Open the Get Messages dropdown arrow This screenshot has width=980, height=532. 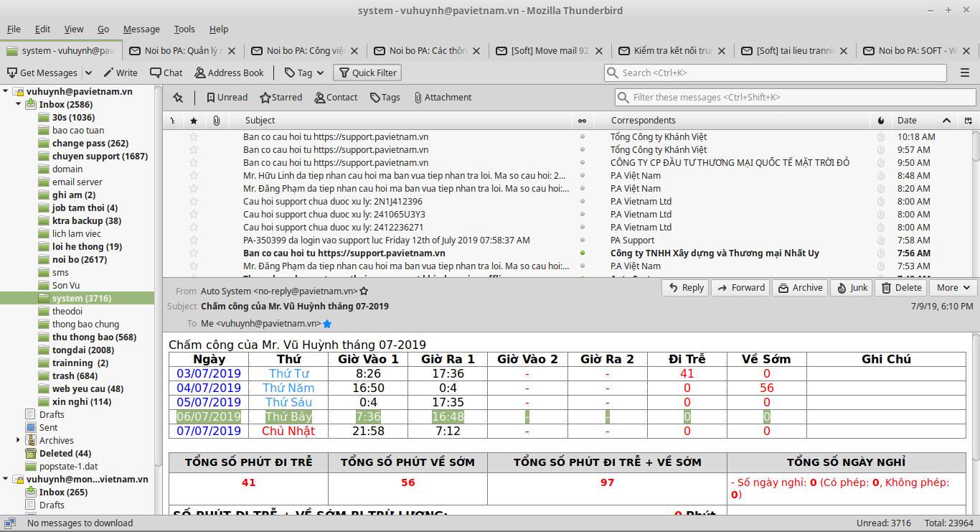coord(88,73)
